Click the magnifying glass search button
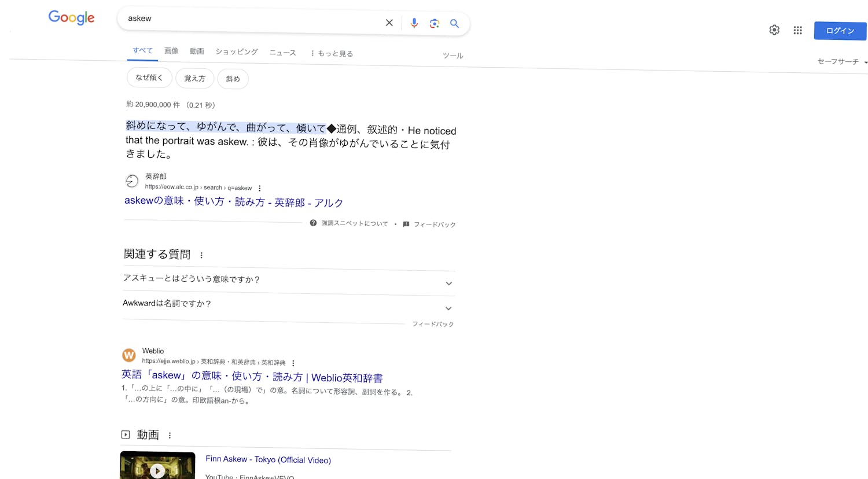 [455, 24]
